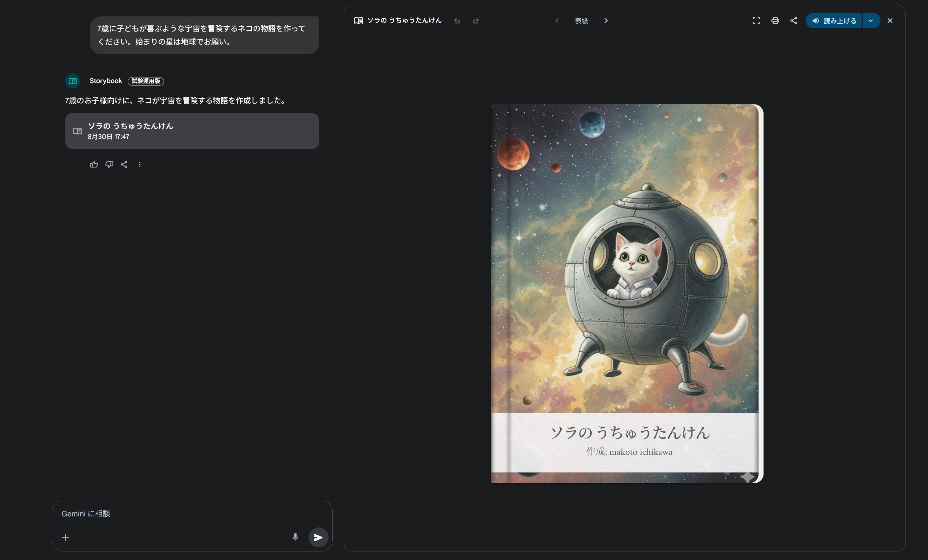Screen dimensions: 928x560
Task: Give thumbs up to the response
Action: pos(94,165)
